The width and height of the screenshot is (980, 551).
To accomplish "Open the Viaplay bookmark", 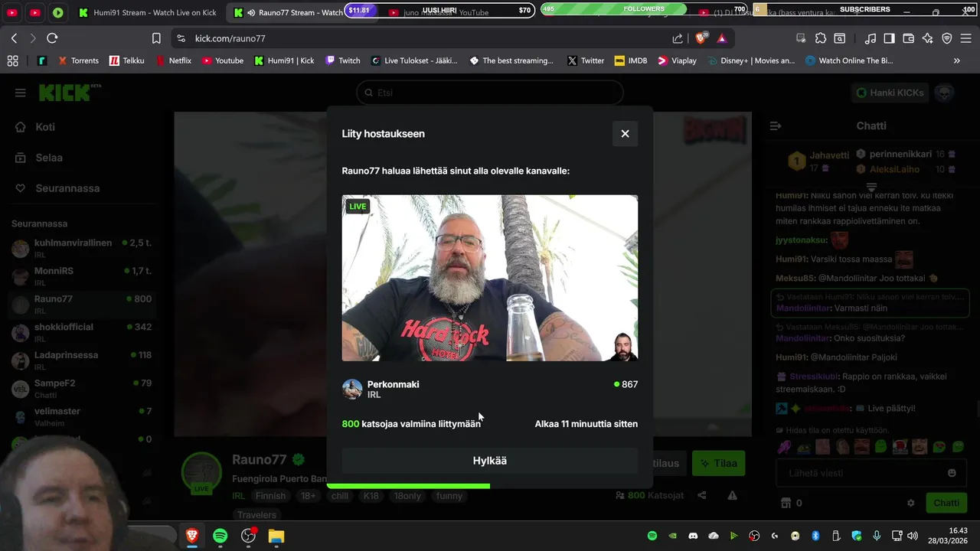I will [677, 60].
